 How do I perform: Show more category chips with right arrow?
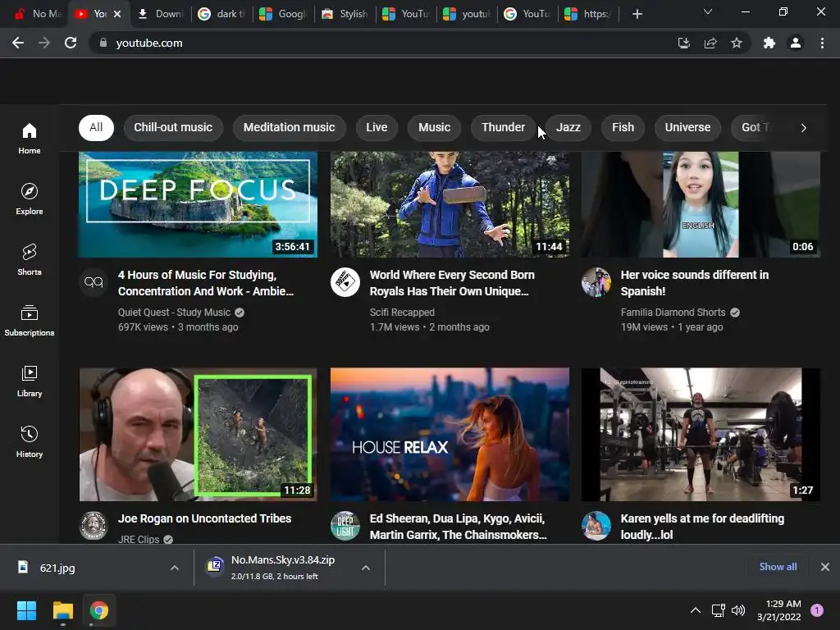pyautogui.click(x=804, y=127)
